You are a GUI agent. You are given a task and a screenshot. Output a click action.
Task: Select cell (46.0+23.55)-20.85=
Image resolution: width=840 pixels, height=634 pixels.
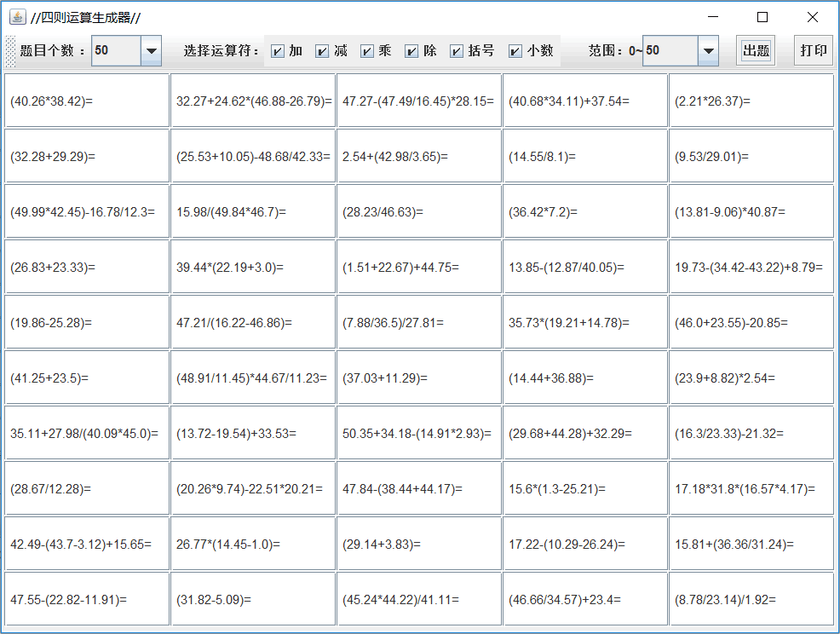coord(751,323)
